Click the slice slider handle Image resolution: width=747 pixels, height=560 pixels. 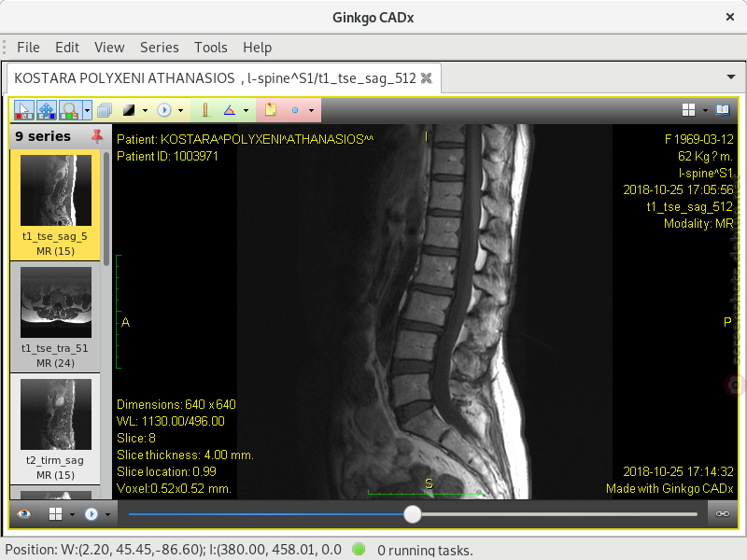[x=413, y=514]
